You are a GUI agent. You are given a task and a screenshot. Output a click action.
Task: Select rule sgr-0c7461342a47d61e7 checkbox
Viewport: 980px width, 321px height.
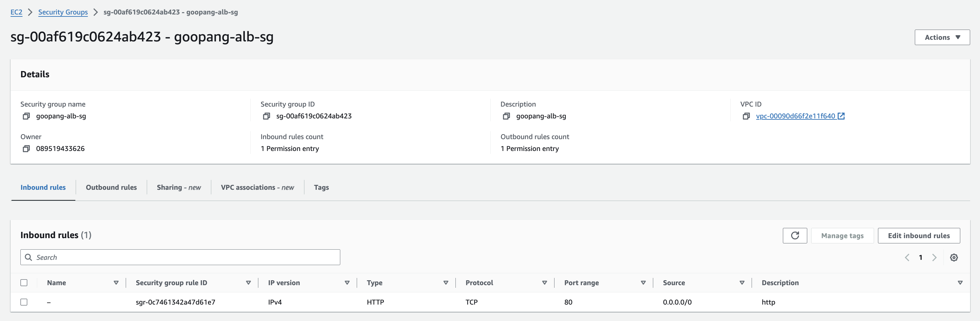pyautogui.click(x=24, y=302)
